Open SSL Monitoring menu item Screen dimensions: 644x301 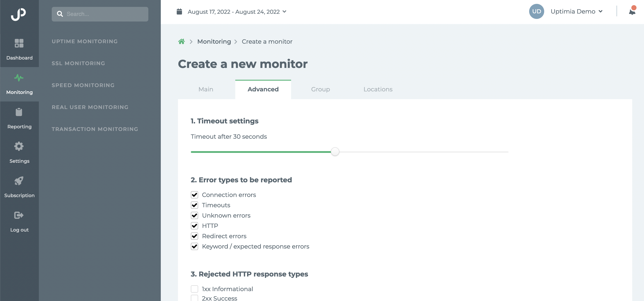(x=78, y=63)
